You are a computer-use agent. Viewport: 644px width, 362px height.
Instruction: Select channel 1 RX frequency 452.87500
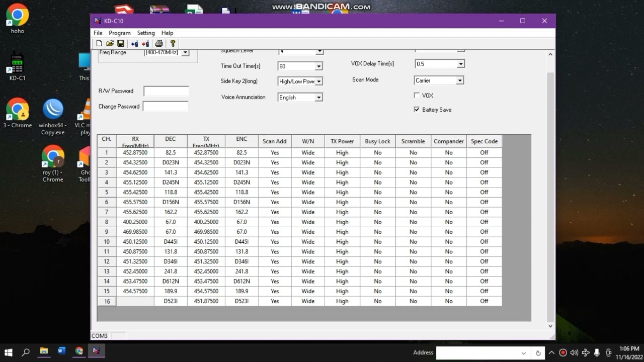(135, 152)
